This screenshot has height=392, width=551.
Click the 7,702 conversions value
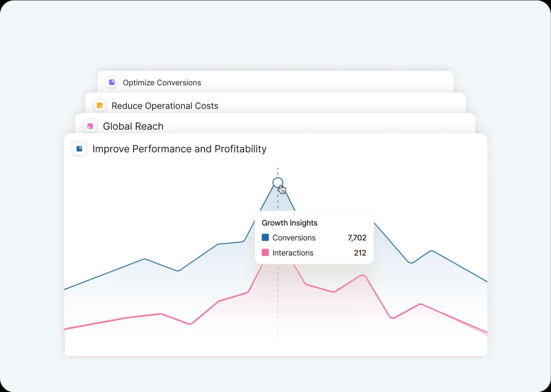pos(357,238)
